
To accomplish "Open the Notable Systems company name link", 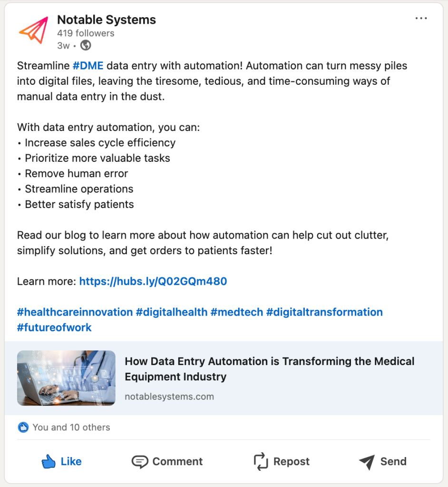I will (107, 20).
